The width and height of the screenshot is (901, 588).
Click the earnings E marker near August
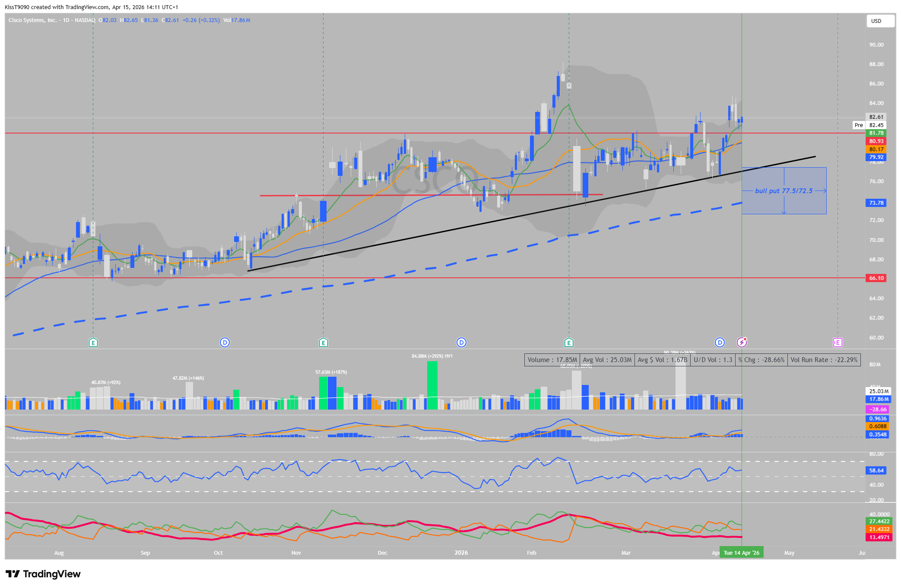pyautogui.click(x=93, y=343)
